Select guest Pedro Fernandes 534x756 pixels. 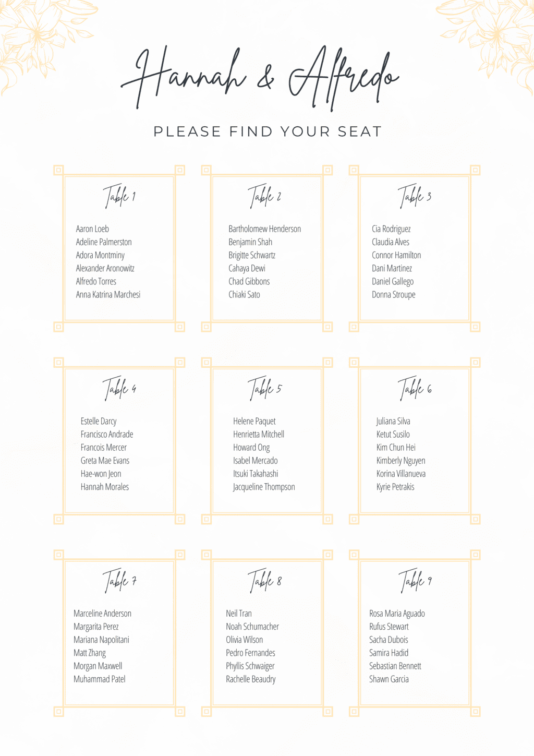click(x=250, y=653)
